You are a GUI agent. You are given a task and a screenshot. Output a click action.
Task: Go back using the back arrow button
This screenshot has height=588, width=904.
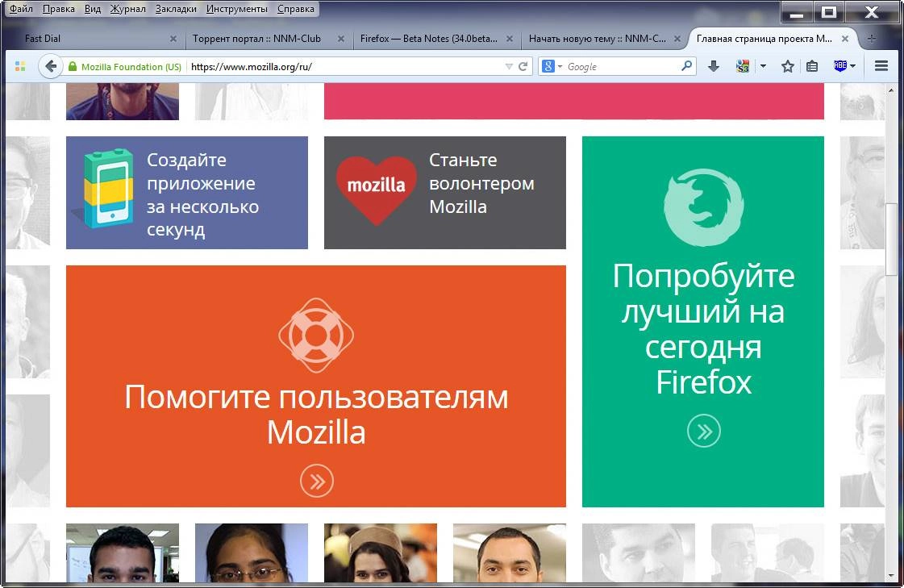(51, 66)
